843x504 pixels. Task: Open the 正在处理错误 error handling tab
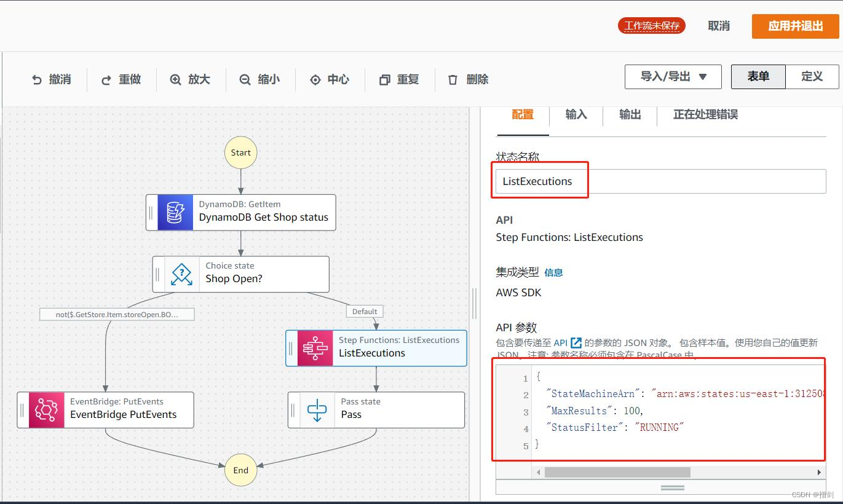705,115
